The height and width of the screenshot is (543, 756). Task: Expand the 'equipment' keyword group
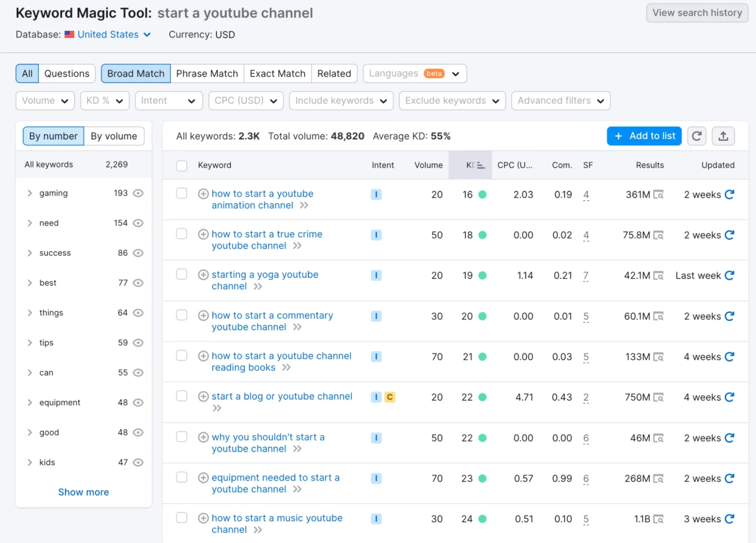tap(30, 402)
